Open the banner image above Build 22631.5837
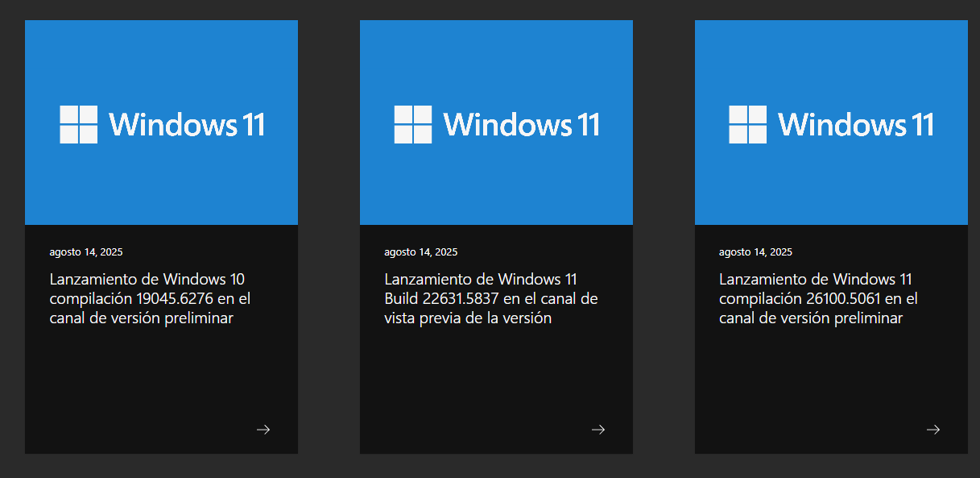 496,123
